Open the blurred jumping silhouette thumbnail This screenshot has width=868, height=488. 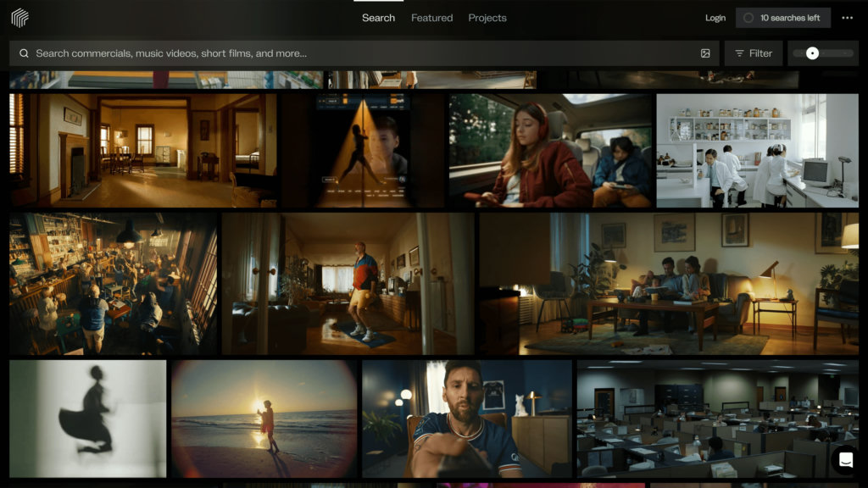pos(87,419)
